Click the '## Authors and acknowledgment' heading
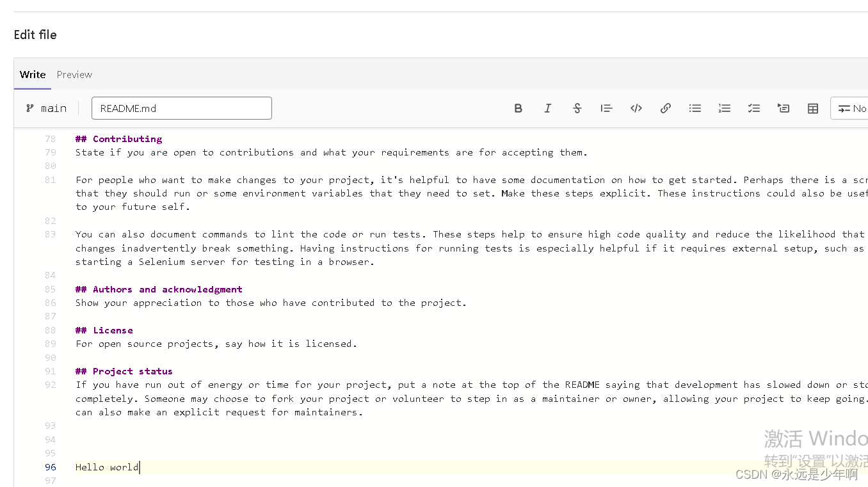 (159, 289)
